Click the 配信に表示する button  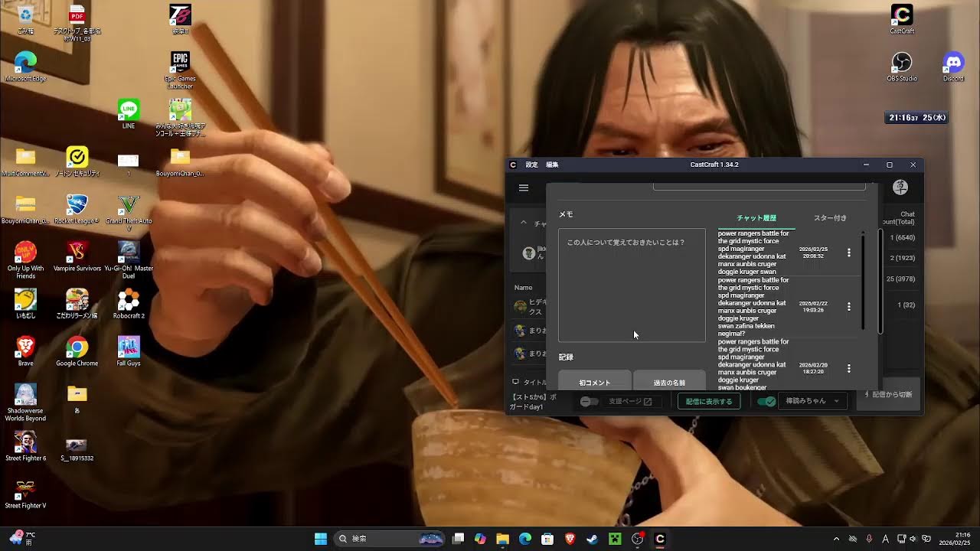coord(709,401)
